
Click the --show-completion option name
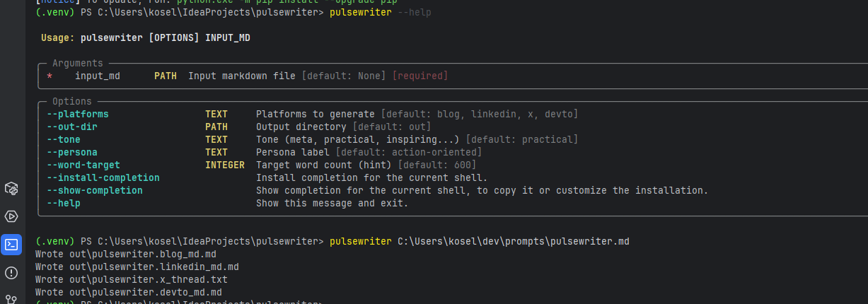pos(95,190)
